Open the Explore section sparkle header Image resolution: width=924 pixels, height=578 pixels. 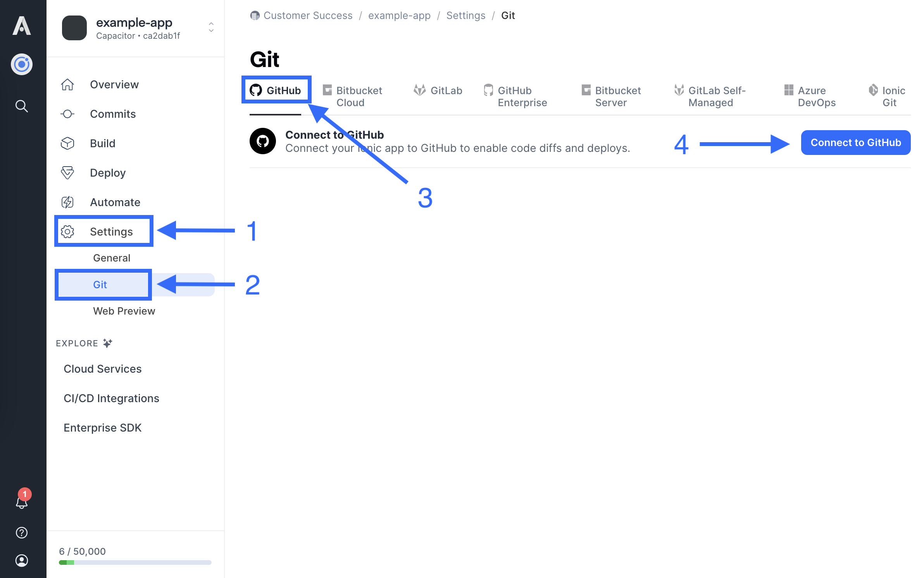pos(84,343)
